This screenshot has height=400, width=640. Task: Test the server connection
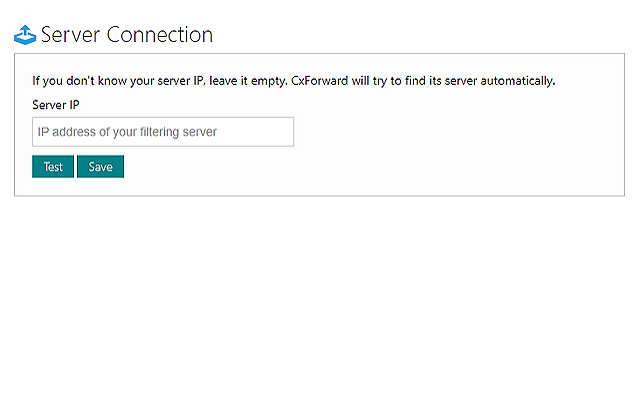pyautogui.click(x=53, y=167)
